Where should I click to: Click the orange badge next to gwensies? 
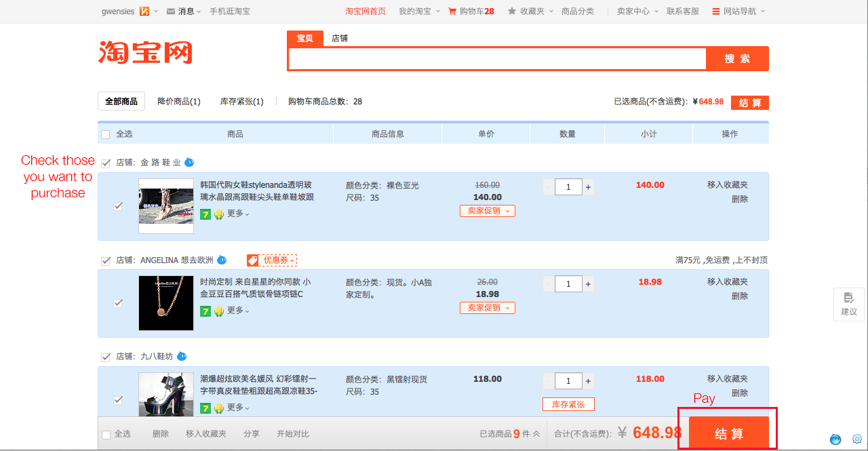tap(144, 12)
